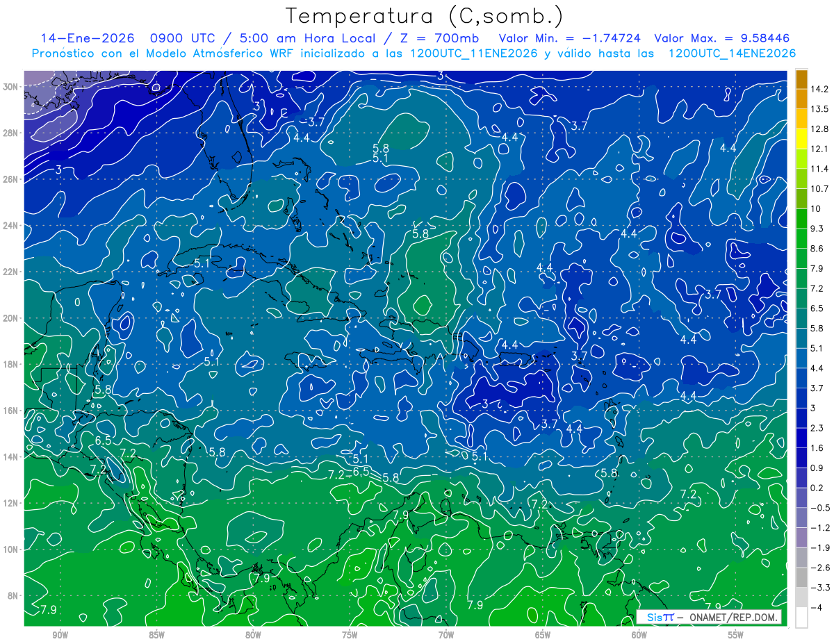Click the 75W longitude axis label
The image size is (834, 644).
point(350,635)
